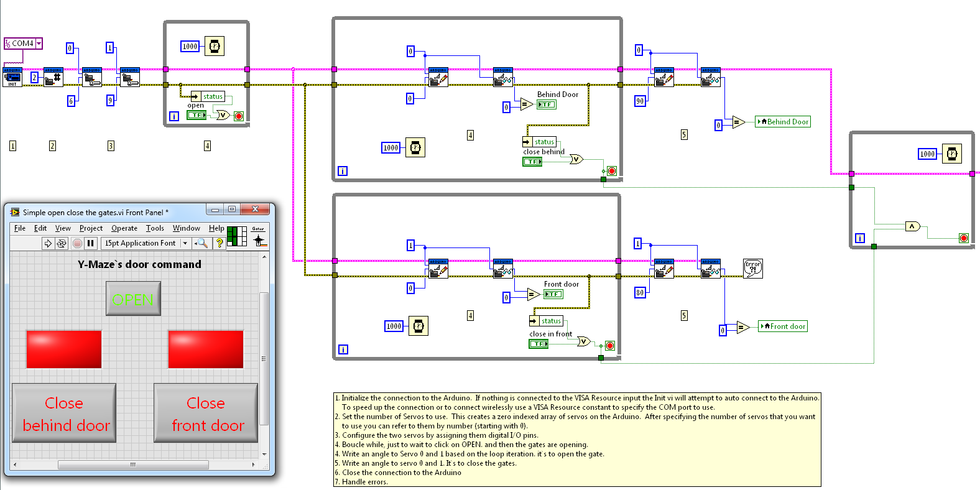Click the Front Panel horizontal scrollbar thumb

tap(133, 465)
